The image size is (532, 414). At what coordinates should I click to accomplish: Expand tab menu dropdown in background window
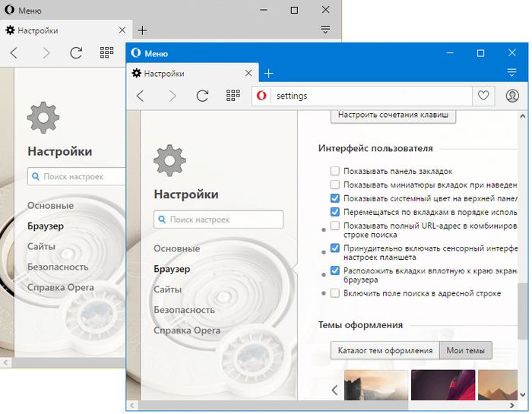point(325,30)
